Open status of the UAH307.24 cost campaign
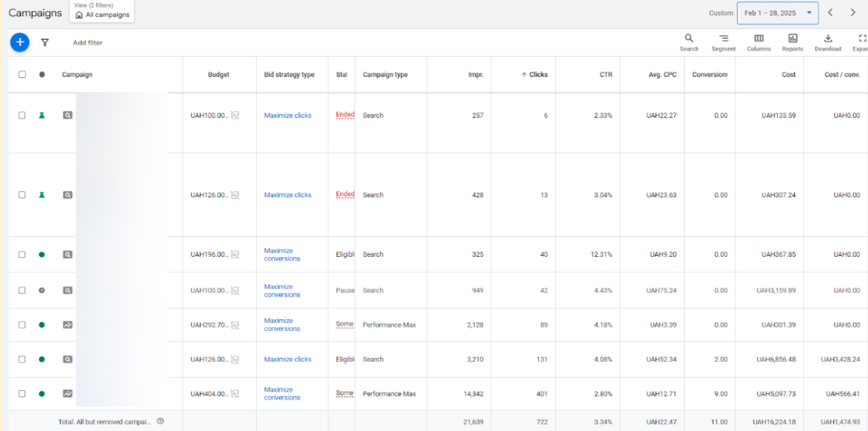The image size is (868, 431). (x=41, y=195)
